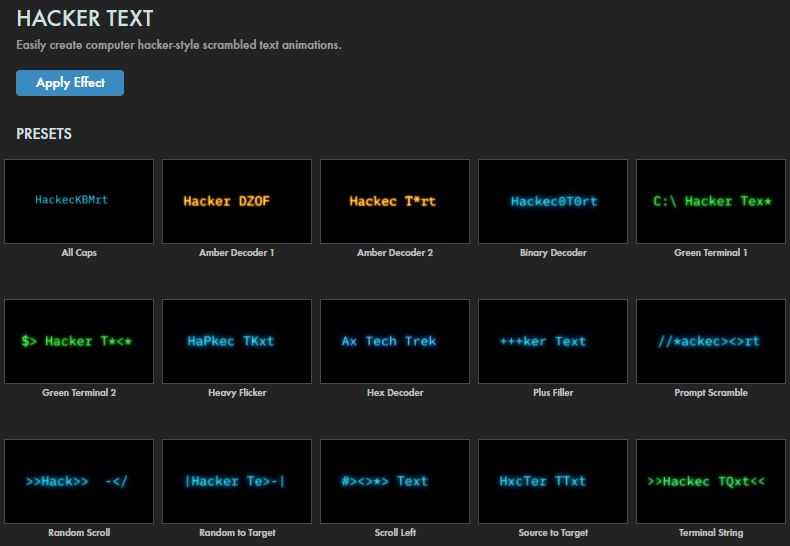Click the 'Terminal String' label text

tap(711, 533)
